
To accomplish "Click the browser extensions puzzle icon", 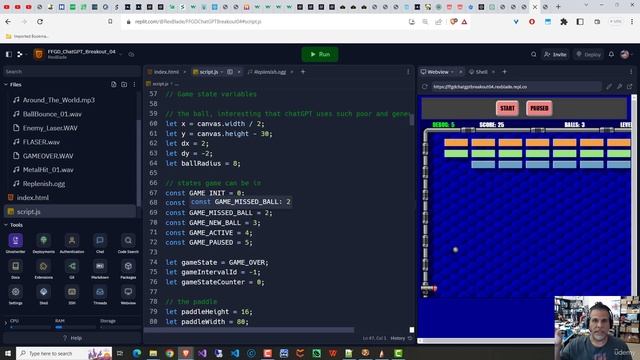I will 564,22.
